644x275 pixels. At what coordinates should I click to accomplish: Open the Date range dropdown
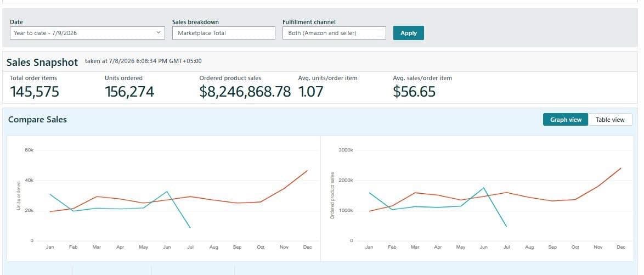pos(87,33)
